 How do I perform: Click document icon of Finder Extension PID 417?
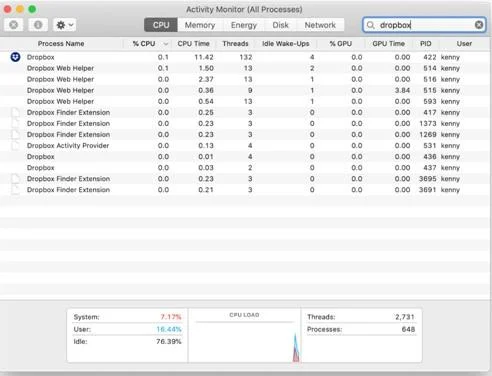pos(15,112)
